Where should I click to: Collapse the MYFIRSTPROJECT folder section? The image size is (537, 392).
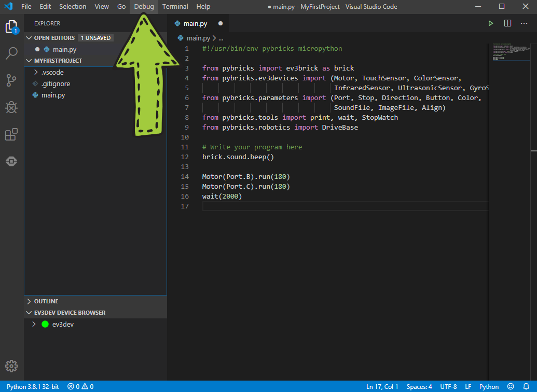[29, 61]
